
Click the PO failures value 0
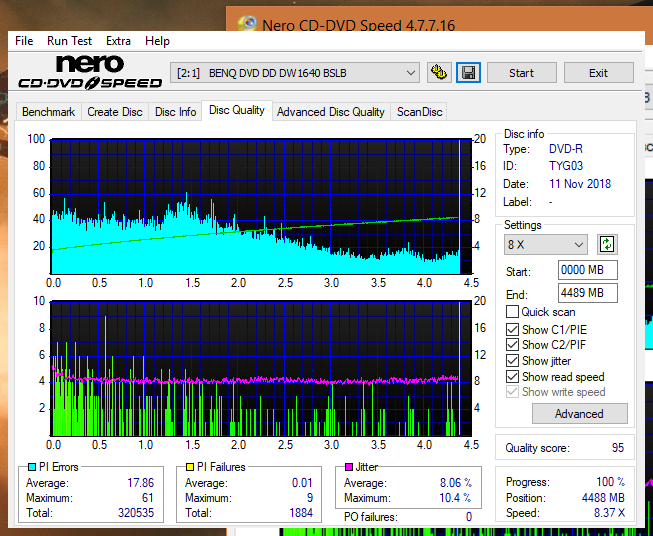pos(469,517)
